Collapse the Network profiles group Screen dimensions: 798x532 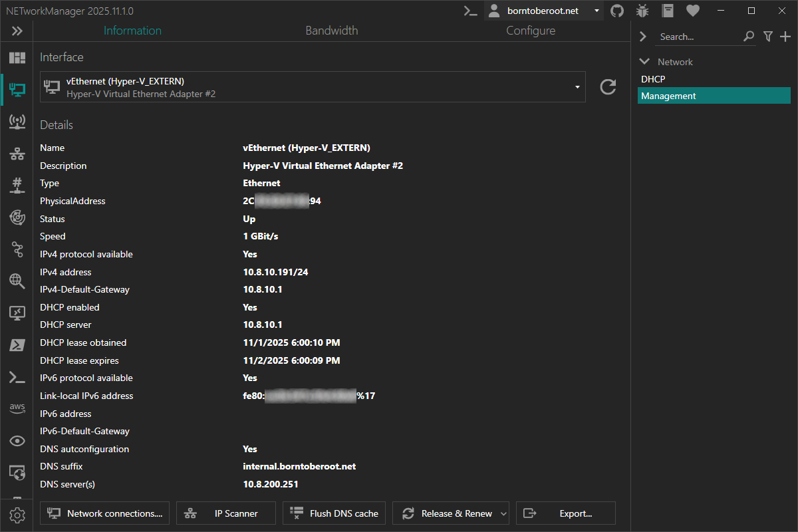click(644, 61)
